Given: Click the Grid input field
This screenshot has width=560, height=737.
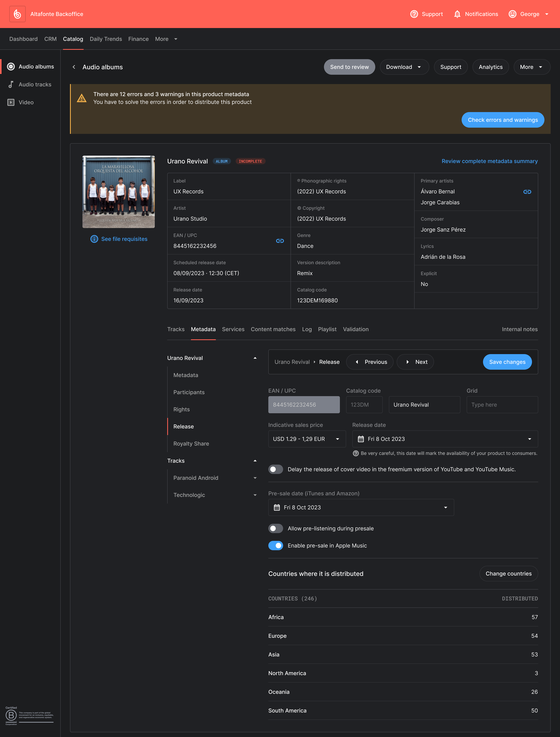Looking at the screenshot, I should [x=502, y=404].
